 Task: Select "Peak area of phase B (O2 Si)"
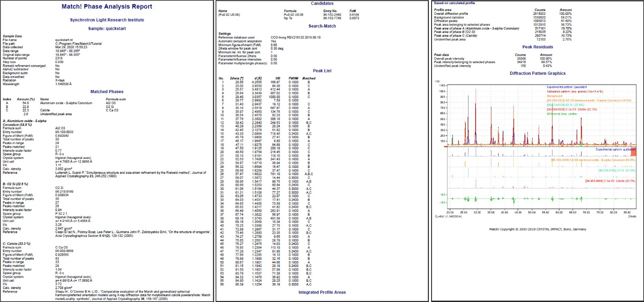(x=454, y=32)
